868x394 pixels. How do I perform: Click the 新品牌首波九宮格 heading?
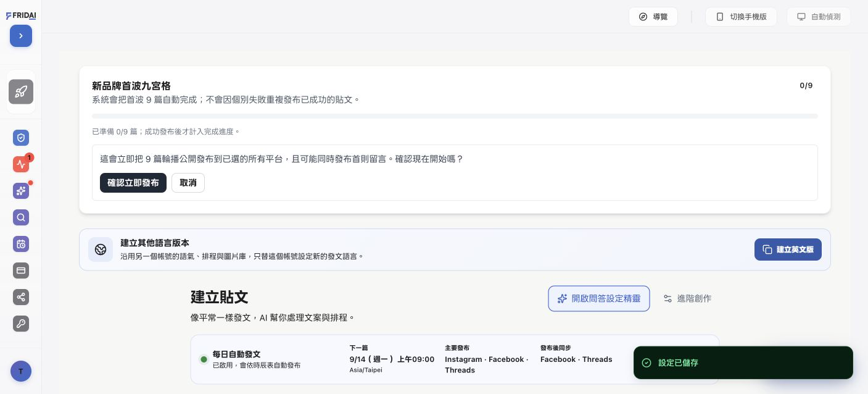click(x=131, y=86)
